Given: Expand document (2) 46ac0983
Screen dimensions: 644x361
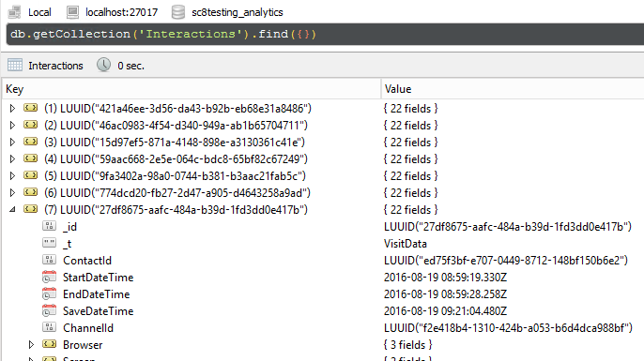Looking at the screenshot, I should pyautogui.click(x=12, y=125).
